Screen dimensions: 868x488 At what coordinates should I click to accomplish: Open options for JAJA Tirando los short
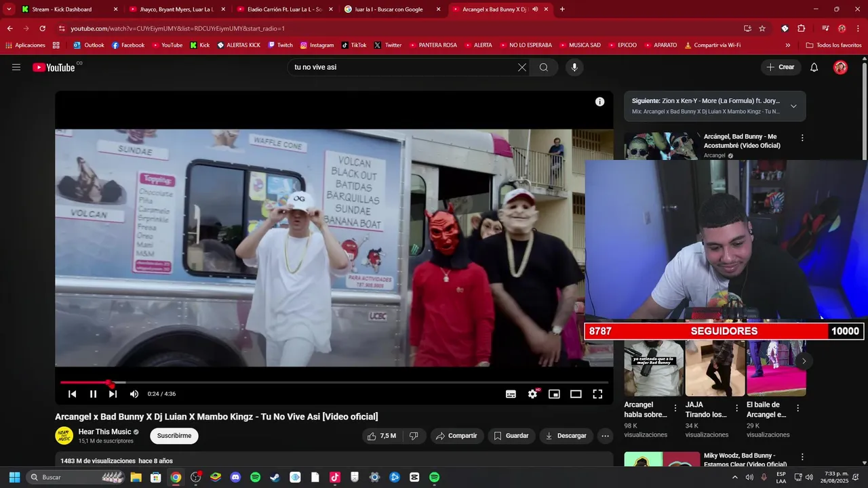[736, 408]
